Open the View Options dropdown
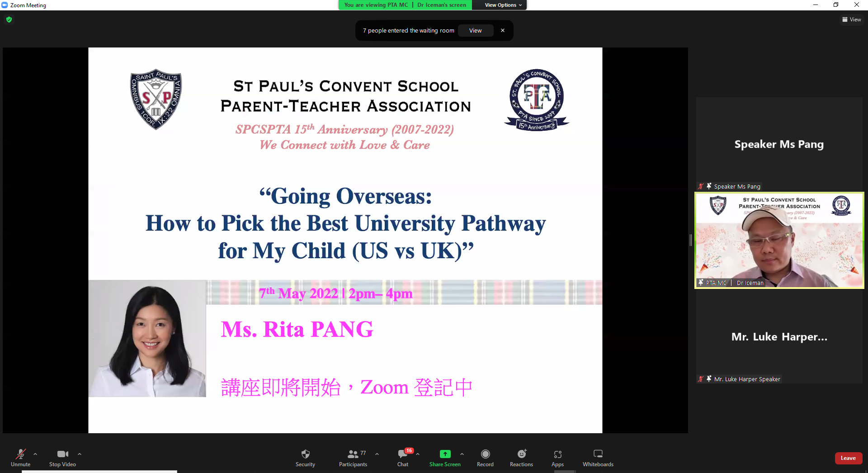Image resolution: width=868 pixels, height=473 pixels. coord(503,5)
